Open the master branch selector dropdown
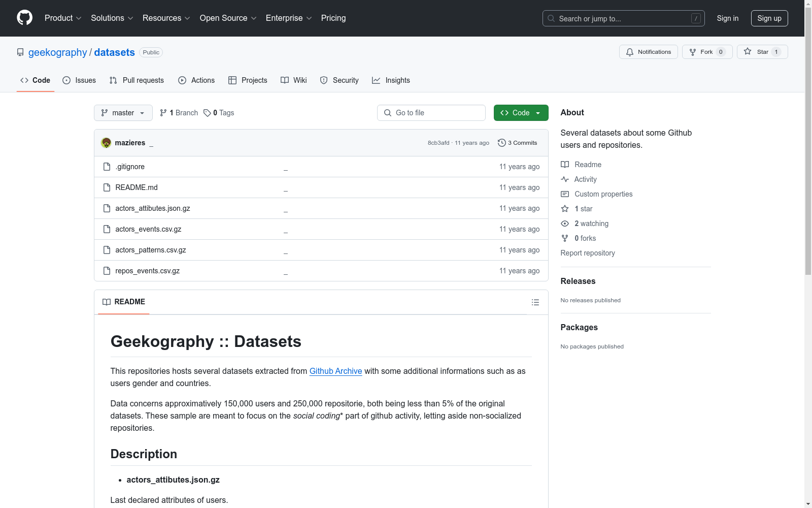This screenshot has width=812, height=508. click(123, 113)
